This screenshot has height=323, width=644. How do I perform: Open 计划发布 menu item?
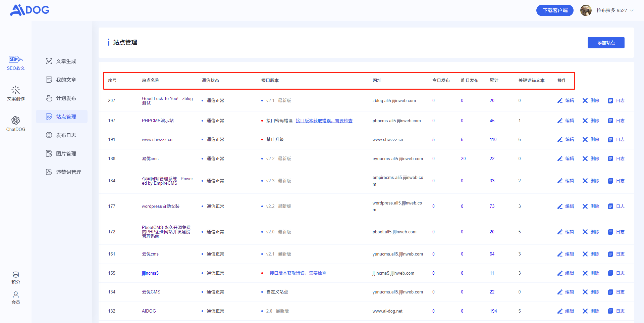(x=62, y=98)
